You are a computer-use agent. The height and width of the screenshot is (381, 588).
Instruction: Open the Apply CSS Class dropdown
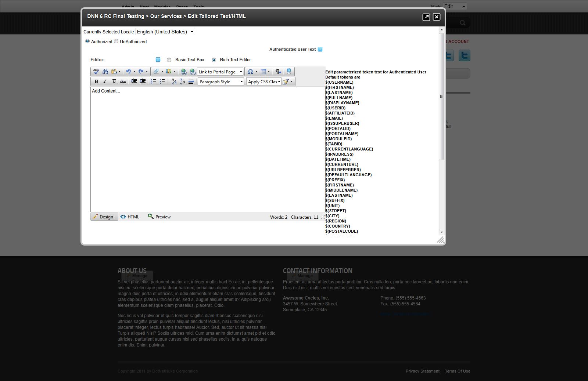[264, 81]
